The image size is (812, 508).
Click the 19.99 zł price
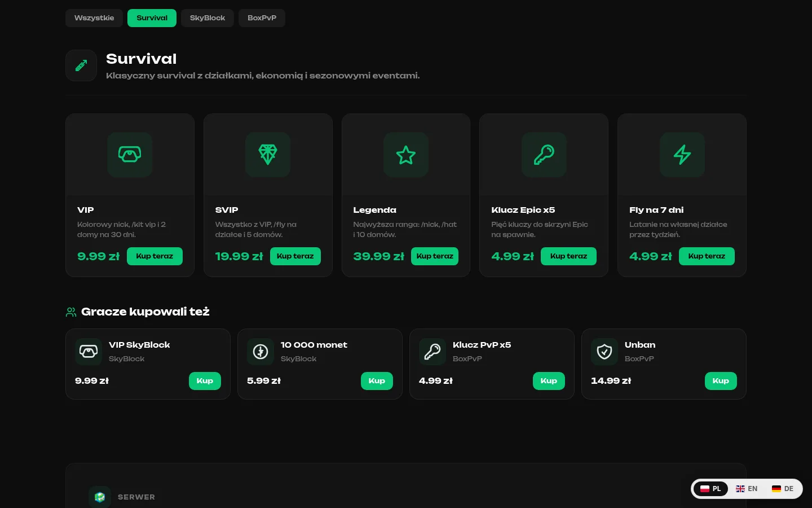click(x=239, y=256)
